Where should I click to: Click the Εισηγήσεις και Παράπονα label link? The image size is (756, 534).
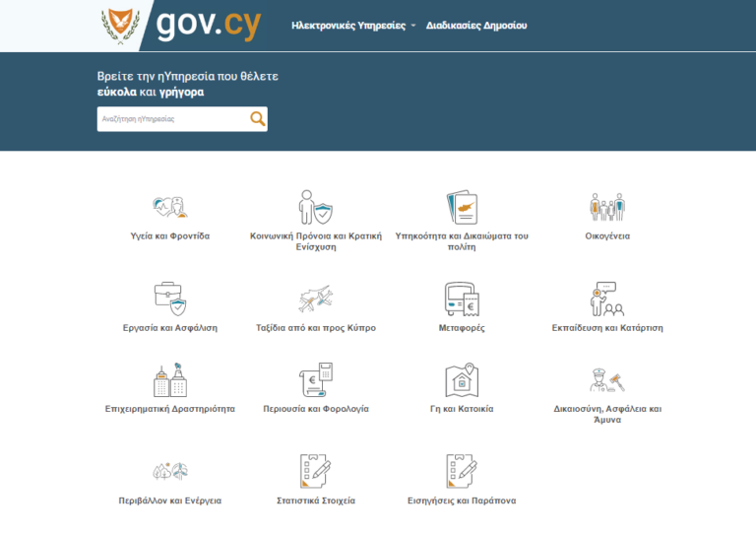point(462,501)
